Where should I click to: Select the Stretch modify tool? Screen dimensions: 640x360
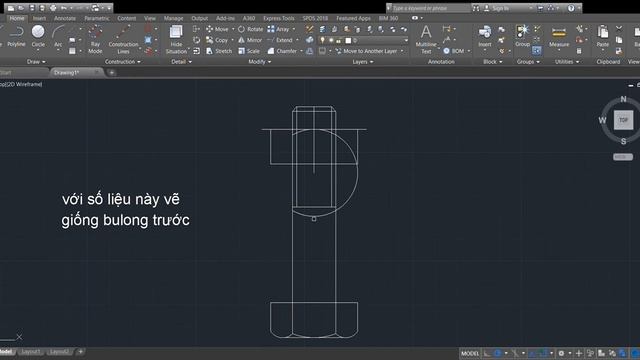click(x=219, y=51)
